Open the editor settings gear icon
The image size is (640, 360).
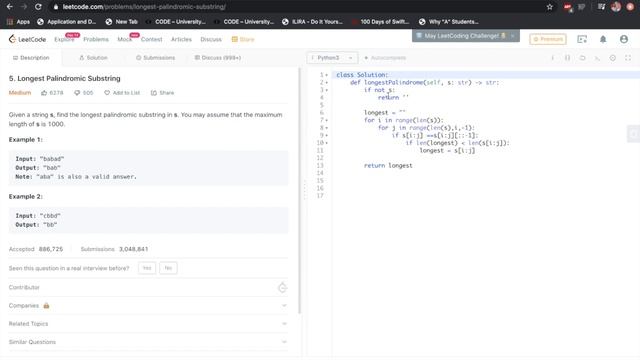click(x=613, y=58)
